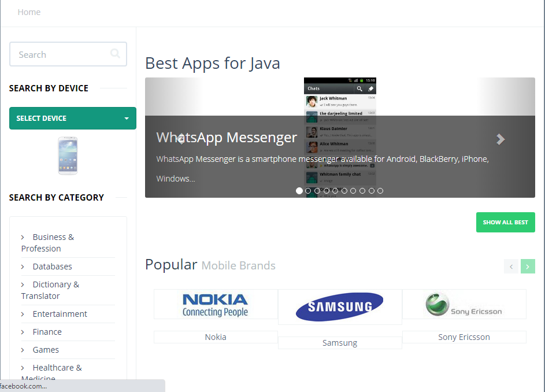Open the Entertainment category

tap(60, 314)
